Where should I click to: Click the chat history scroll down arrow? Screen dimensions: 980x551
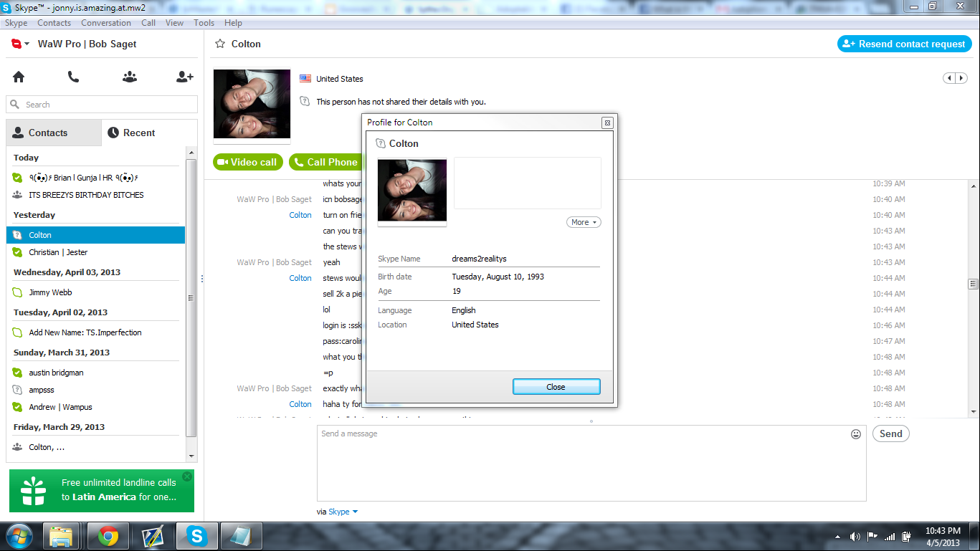point(974,412)
